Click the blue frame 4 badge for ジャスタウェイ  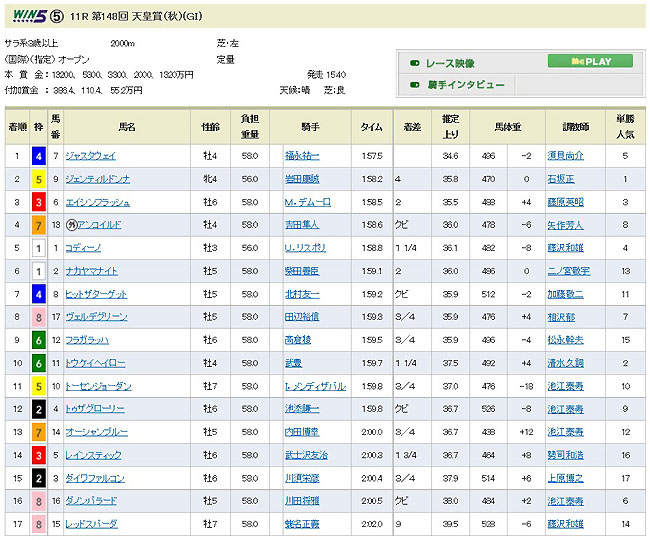tap(38, 156)
